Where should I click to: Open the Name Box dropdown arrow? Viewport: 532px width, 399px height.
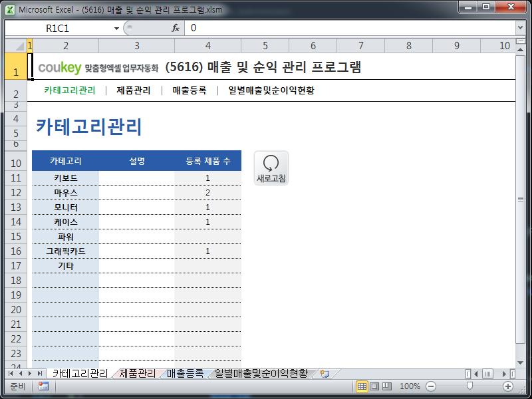116,28
